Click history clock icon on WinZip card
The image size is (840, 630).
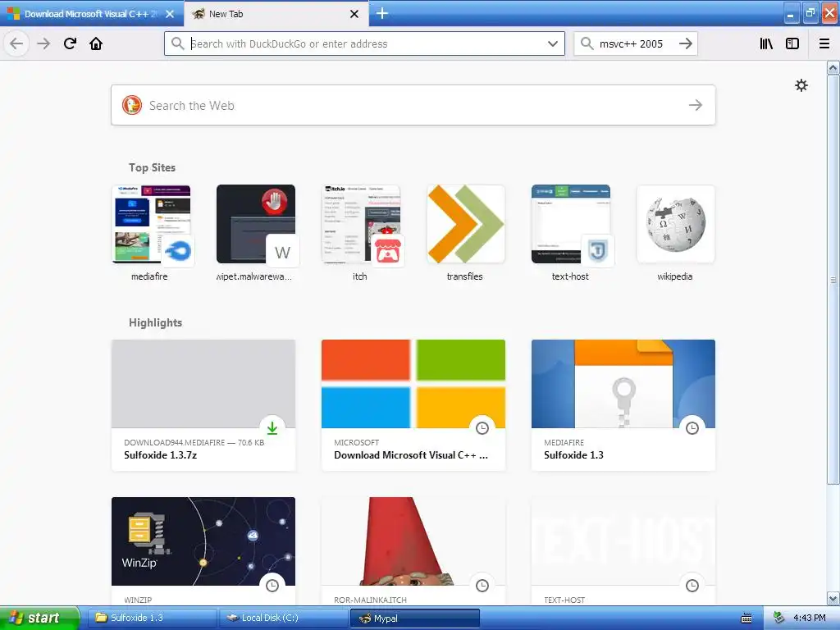click(272, 586)
